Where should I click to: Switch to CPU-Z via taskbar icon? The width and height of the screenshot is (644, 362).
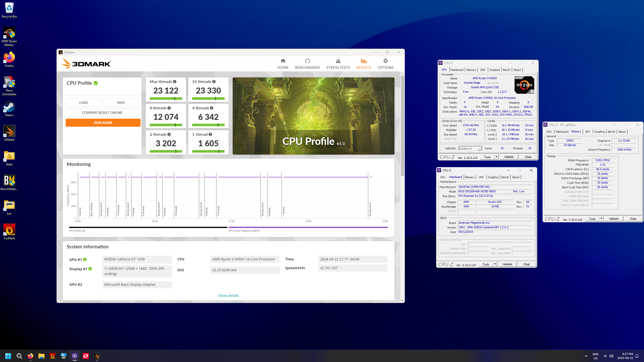point(75,356)
